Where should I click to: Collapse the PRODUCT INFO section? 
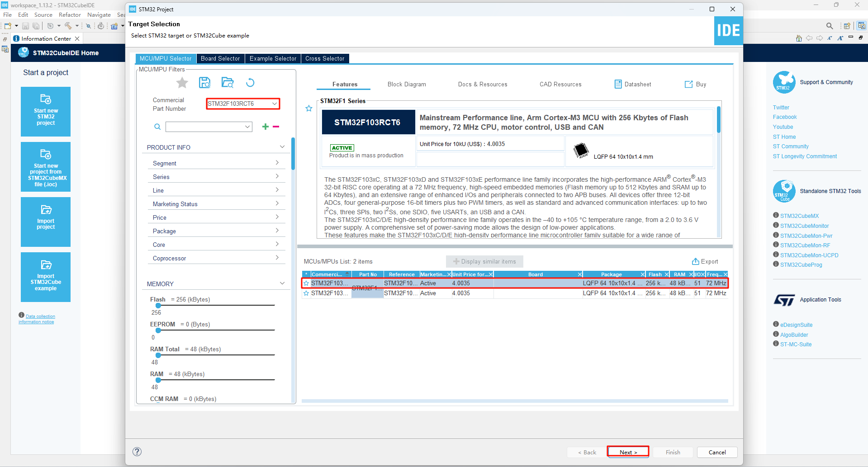(x=282, y=147)
